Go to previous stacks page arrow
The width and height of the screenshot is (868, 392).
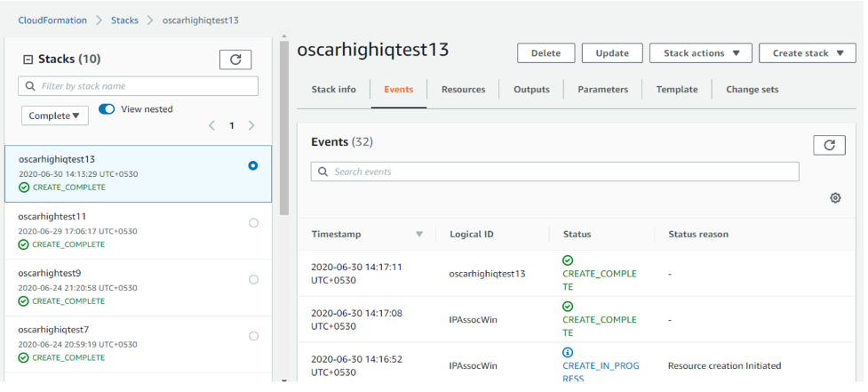[211, 125]
